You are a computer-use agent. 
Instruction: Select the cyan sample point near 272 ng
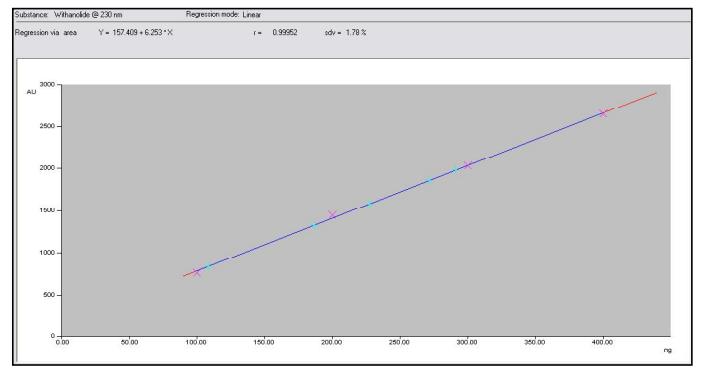[x=429, y=180]
